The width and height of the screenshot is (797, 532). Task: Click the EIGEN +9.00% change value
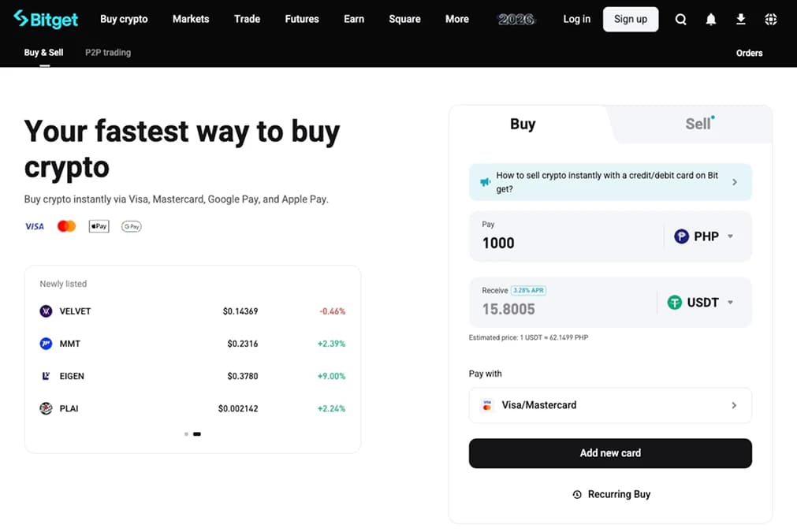click(x=331, y=376)
